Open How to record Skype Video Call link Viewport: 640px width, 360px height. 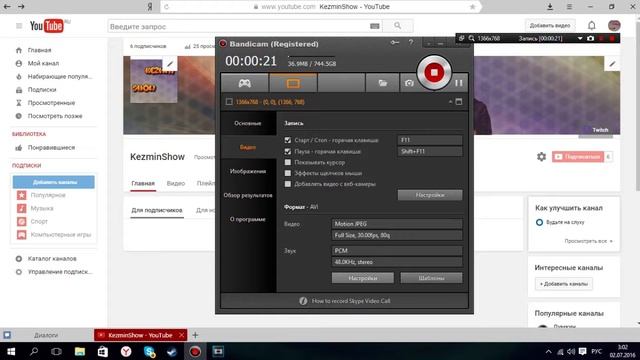[351, 301]
